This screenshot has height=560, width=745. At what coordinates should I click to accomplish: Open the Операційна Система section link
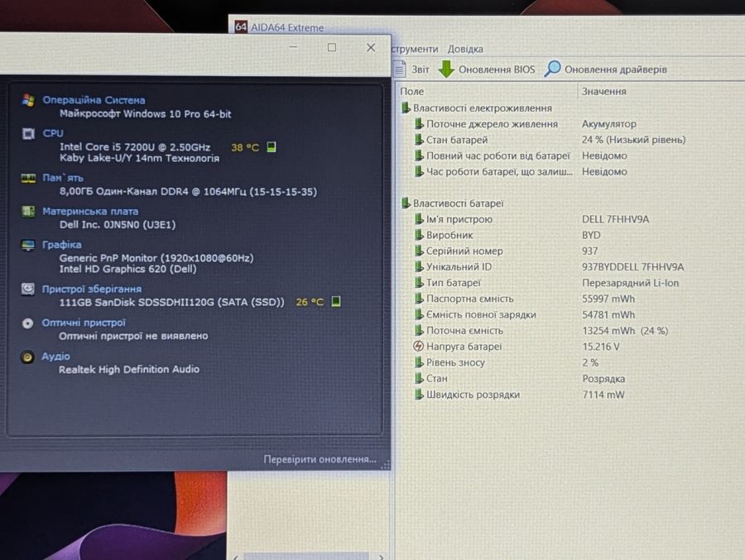click(94, 100)
